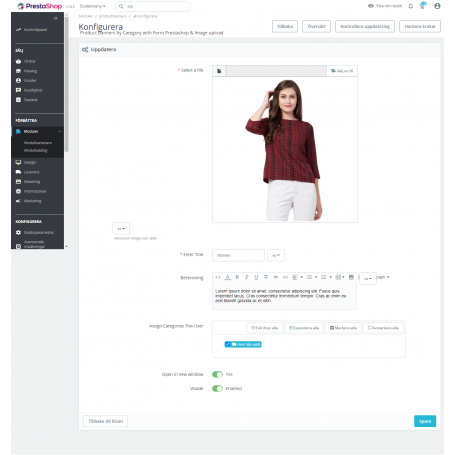Viewport: 455px width, 455px height.
Task: Click Markera alla to check all categories
Action: 343,328
